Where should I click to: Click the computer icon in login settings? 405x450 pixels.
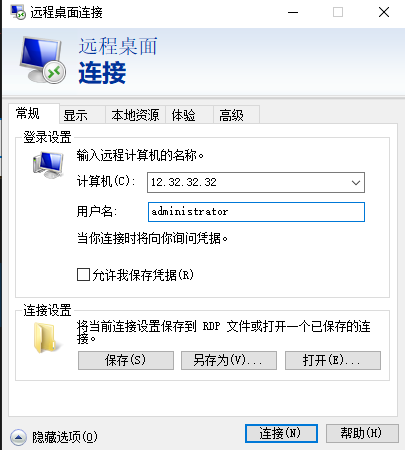48,165
